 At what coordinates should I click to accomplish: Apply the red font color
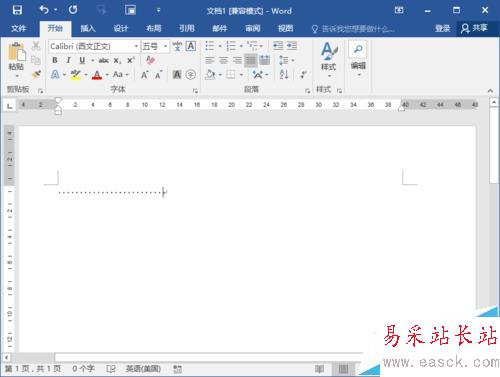97,74
